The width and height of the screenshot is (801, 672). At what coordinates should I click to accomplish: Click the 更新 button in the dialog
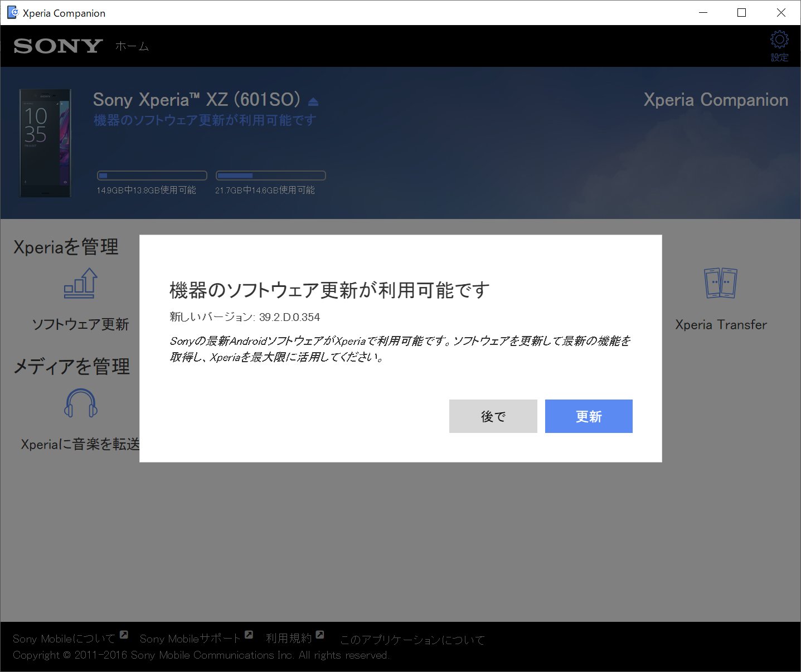coord(589,416)
